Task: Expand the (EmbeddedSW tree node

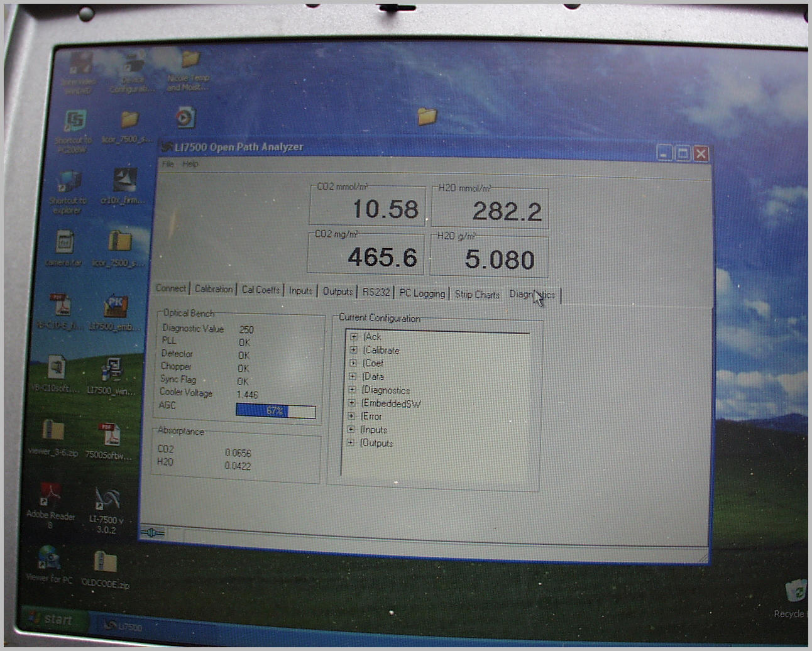Action: point(352,403)
